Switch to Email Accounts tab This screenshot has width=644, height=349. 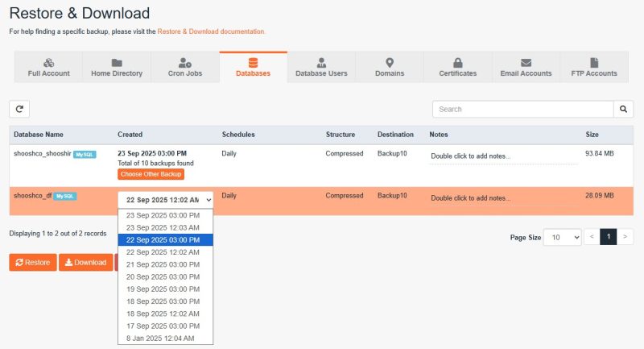coord(526,67)
